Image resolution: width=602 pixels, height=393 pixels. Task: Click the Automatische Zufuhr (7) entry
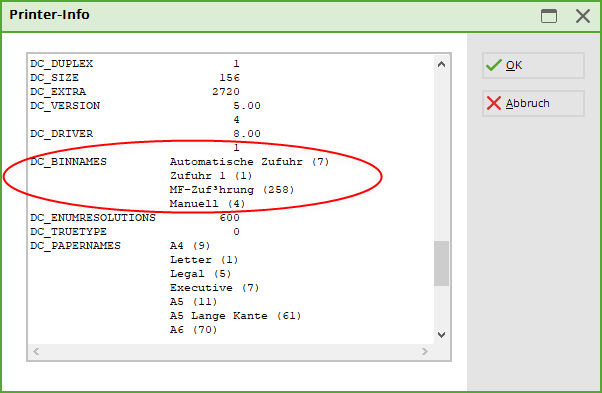(x=250, y=162)
